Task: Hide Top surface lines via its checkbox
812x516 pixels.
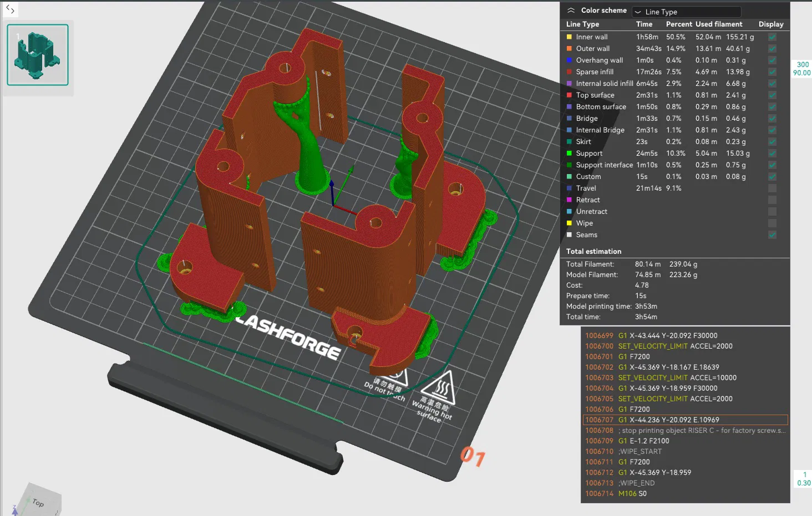Action: click(772, 95)
